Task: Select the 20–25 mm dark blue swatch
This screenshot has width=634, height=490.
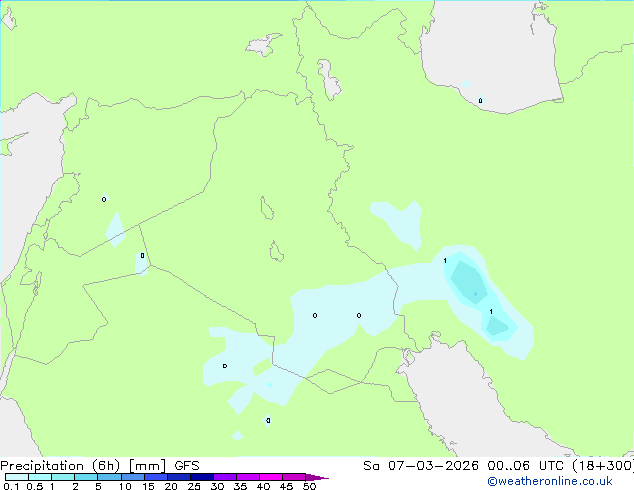Action: point(178,477)
